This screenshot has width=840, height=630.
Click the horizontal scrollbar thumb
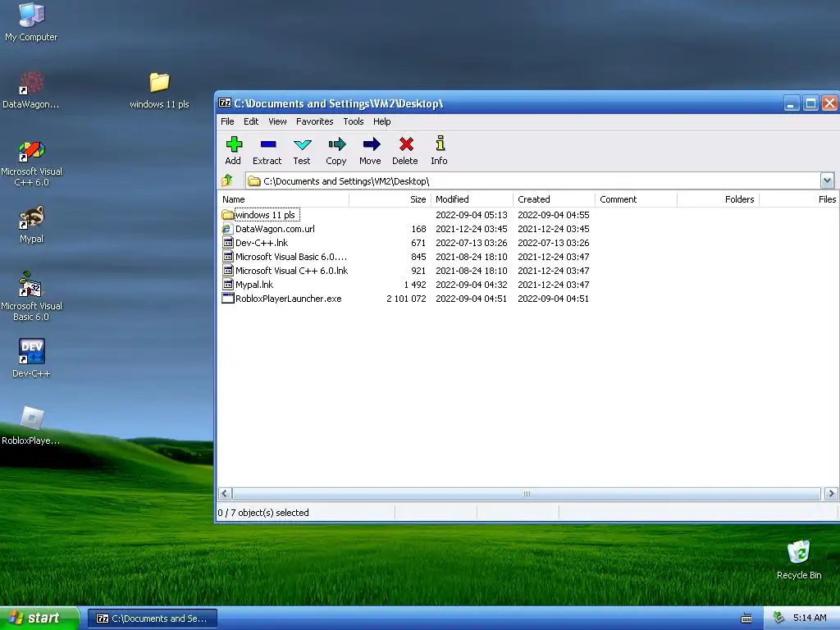[527, 493]
